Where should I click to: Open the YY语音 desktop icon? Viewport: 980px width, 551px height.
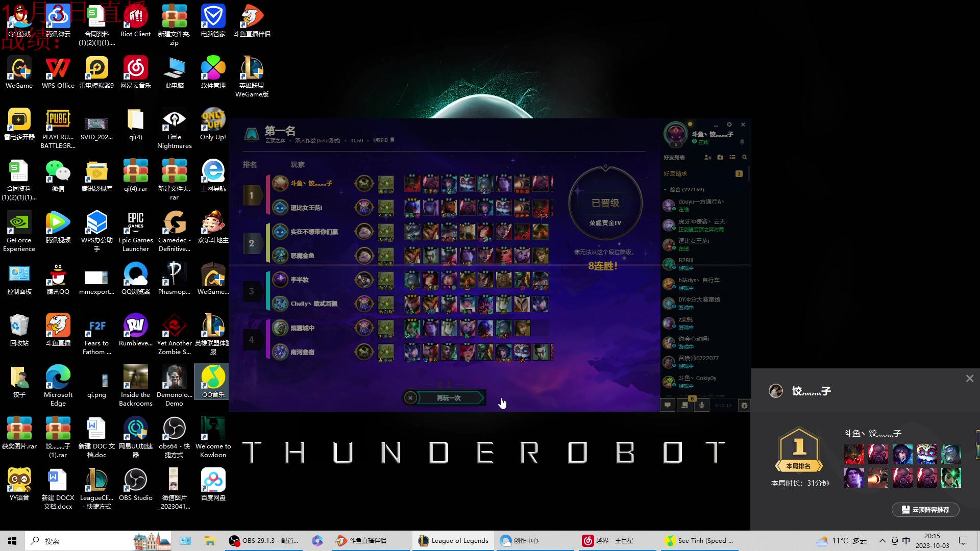19,485
